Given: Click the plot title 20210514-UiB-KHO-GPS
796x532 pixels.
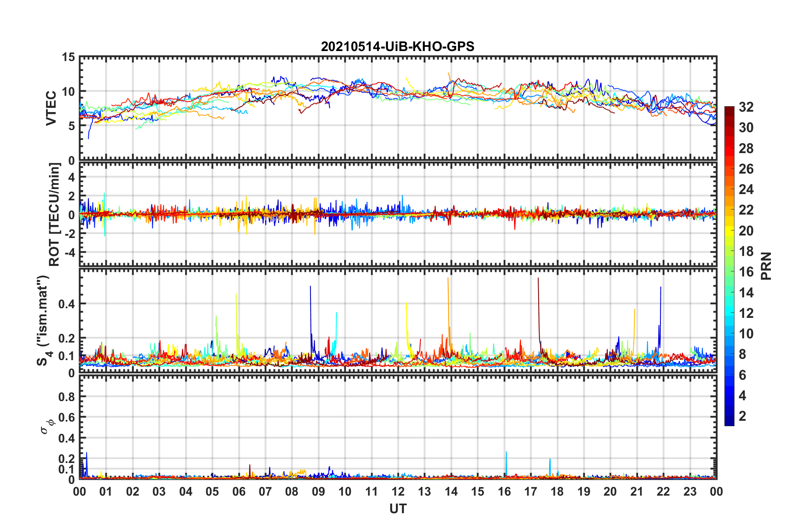Looking at the screenshot, I should 398,46.
